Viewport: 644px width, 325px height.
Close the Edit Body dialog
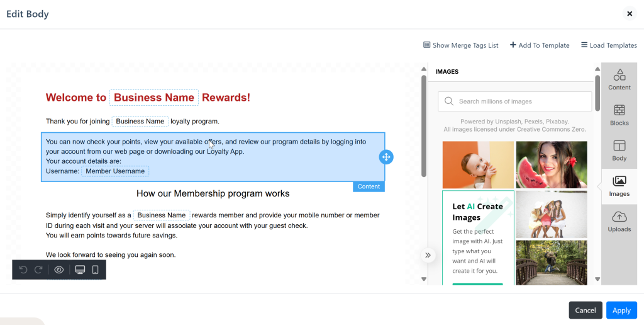(629, 14)
